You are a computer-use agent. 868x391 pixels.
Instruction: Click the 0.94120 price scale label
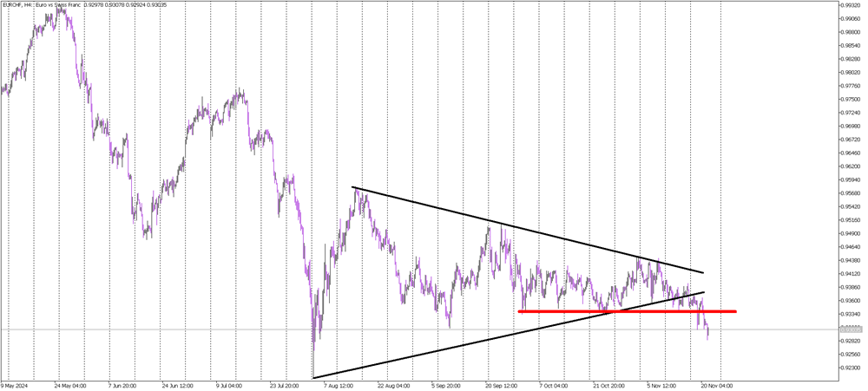(851, 274)
